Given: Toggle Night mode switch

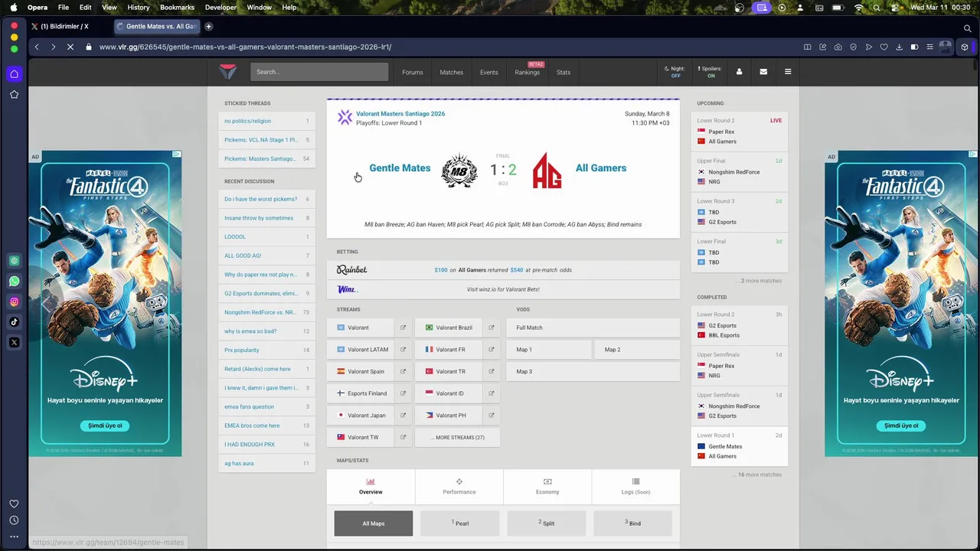Looking at the screenshot, I should click(675, 72).
